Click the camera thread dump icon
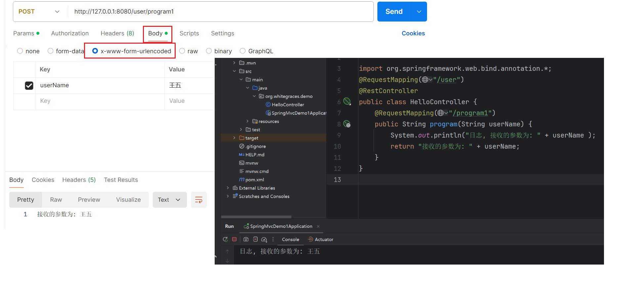Viewport: 644px width, 292px height. 246,239
